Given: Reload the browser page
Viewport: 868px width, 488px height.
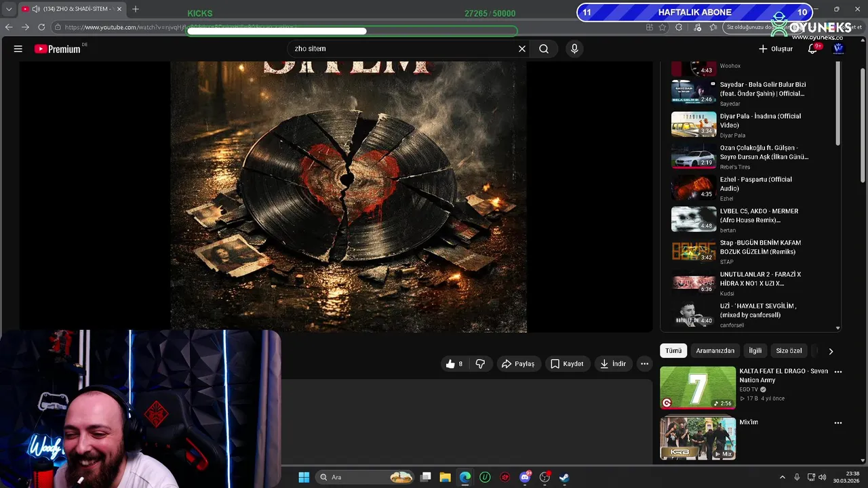Looking at the screenshot, I should pyautogui.click(x=41, y=27).
